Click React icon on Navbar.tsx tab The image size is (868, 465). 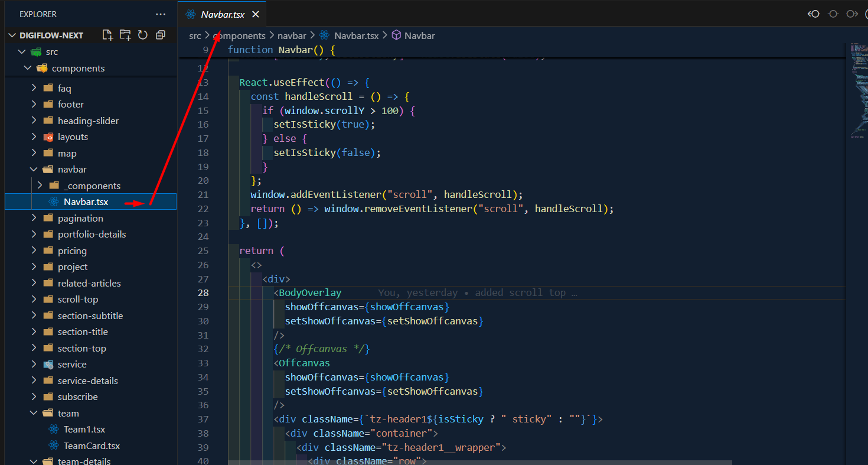[x=190, y=14]
